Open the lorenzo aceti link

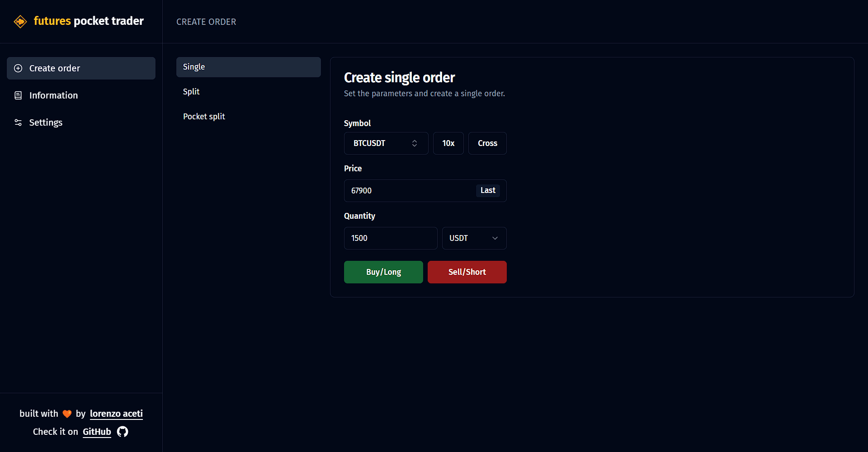point(116,413)
